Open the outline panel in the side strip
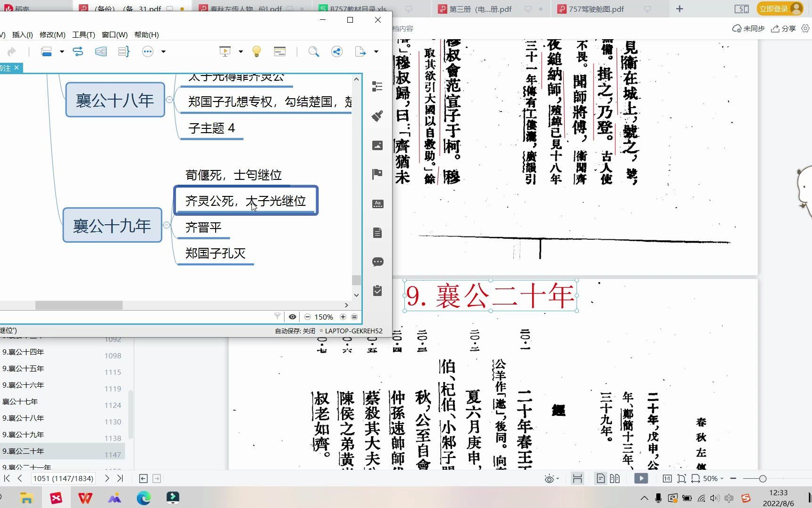Viewport: 812px width, 508px height. [377, 86]
